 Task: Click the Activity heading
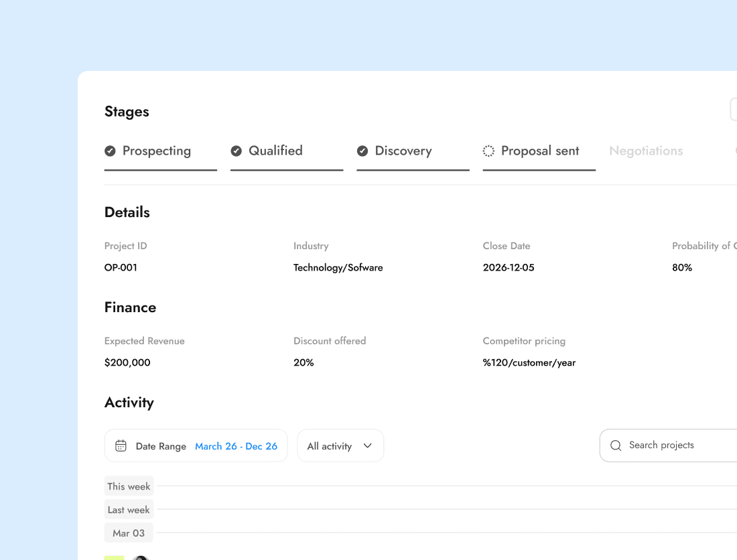tap(129, 403)
